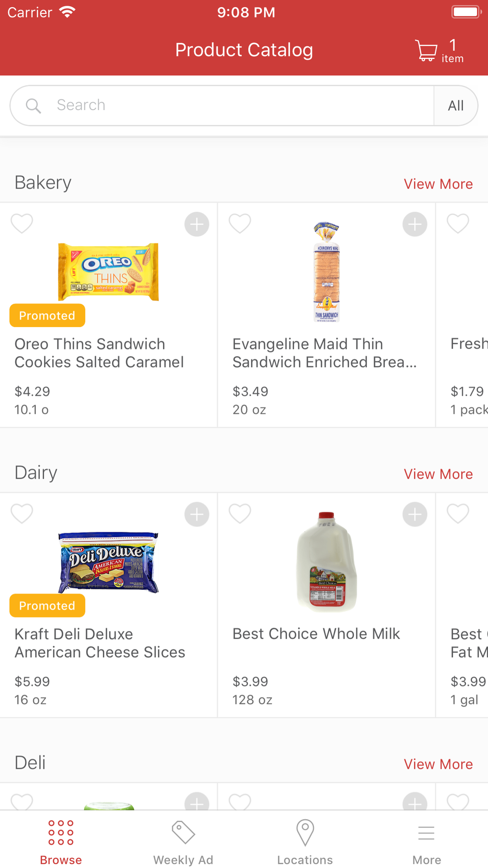Image resolution: width=488 pixels, height=868 pixels.
Task: Open the Oreo Thins product image
Action: pyautogui.click(x=108, y=271)
